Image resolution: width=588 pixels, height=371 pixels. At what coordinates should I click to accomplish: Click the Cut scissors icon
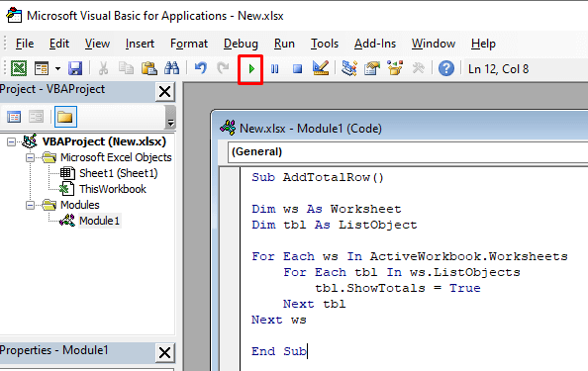click(x=103, y=68)
